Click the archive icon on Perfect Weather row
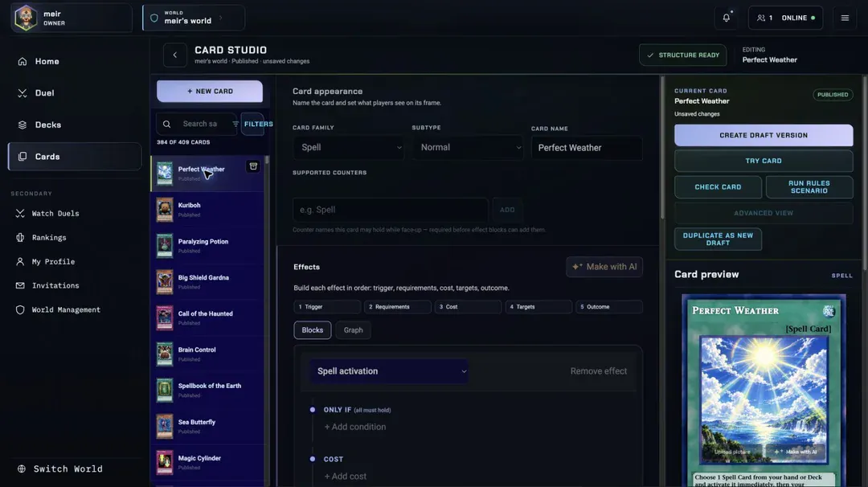Viewport: 868px width, 487px height. pyautogui.click(x=253, y=166)
